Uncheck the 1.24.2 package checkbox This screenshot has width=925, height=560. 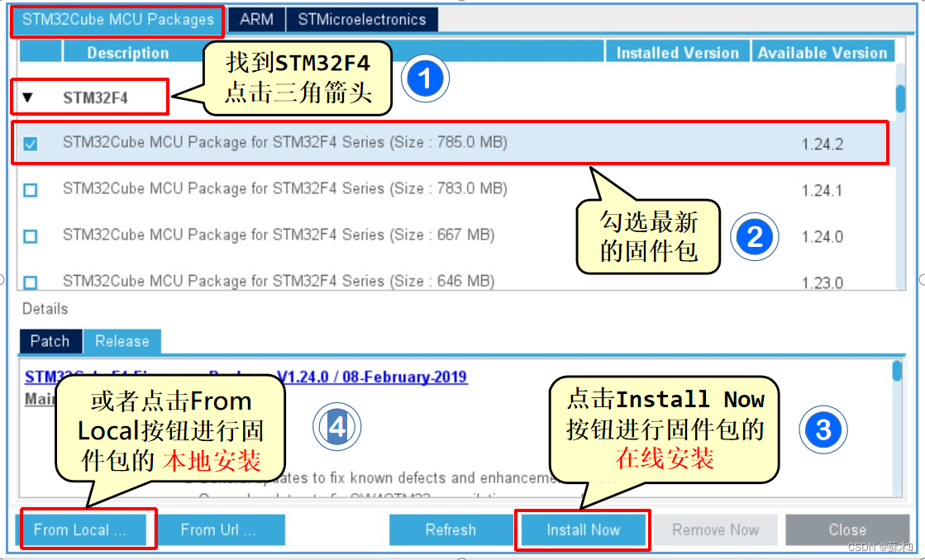[30, 143]
